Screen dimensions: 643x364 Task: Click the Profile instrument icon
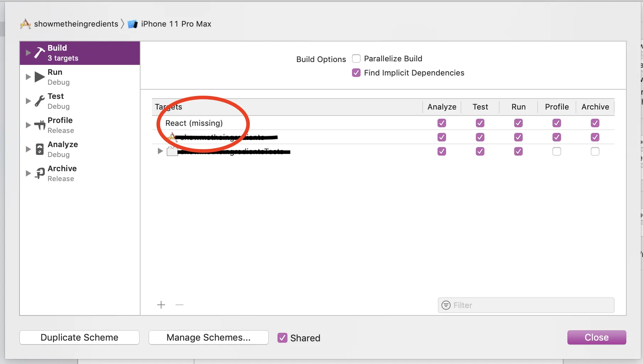click(x=39, y=125)
